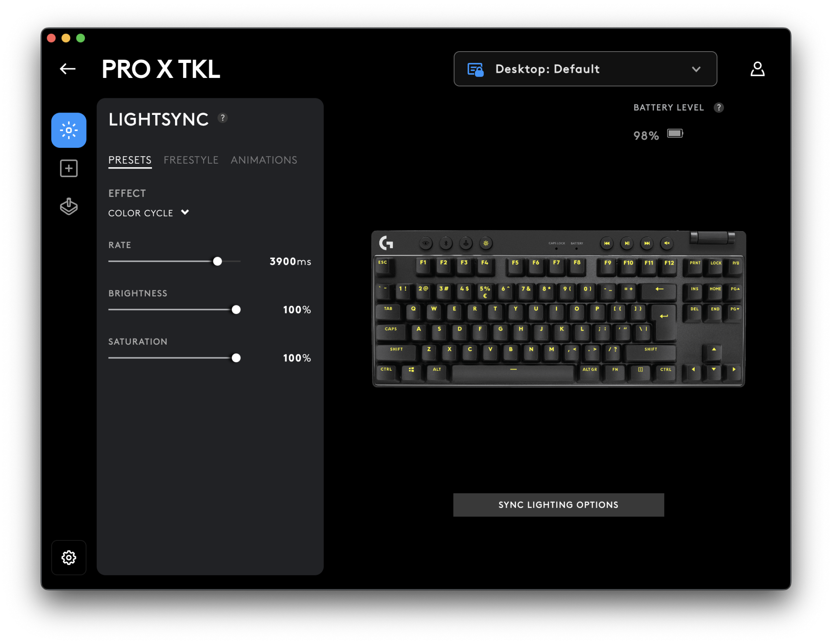Screen dimensions: 832x644
Task: Click the Battery Level help question mark
Action: [719, 108]
